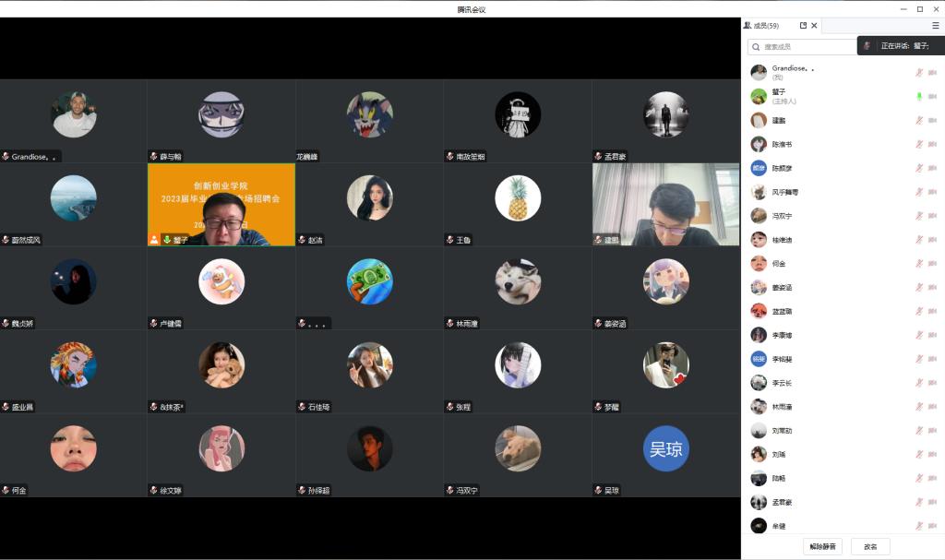Viewport: 945px width, 560px height.
Task: Click the muted mic icon for 刘常劲
Action: tap(919, 431)
